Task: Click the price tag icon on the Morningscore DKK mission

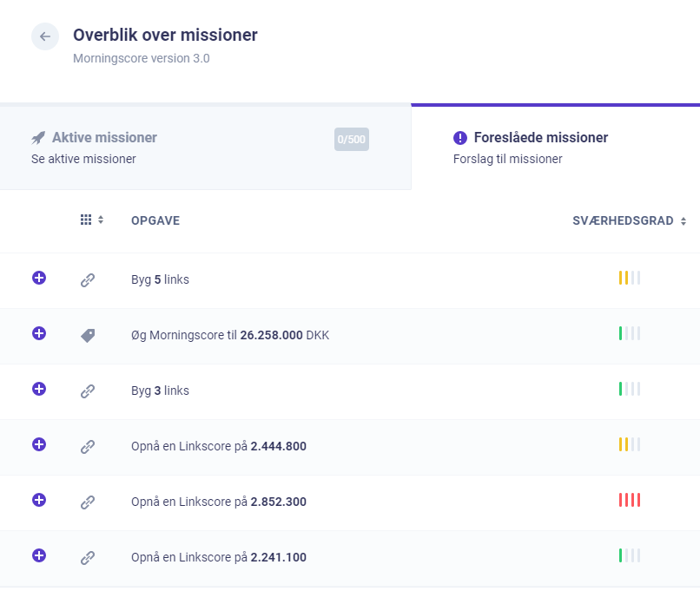Action: tap(88, 335)
